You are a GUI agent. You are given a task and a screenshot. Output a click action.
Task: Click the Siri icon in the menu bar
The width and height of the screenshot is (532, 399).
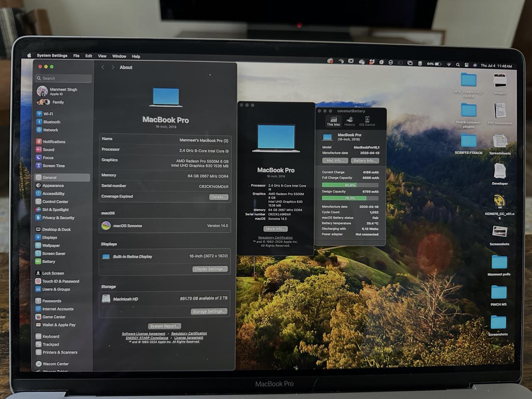click(x=475, y=65)
